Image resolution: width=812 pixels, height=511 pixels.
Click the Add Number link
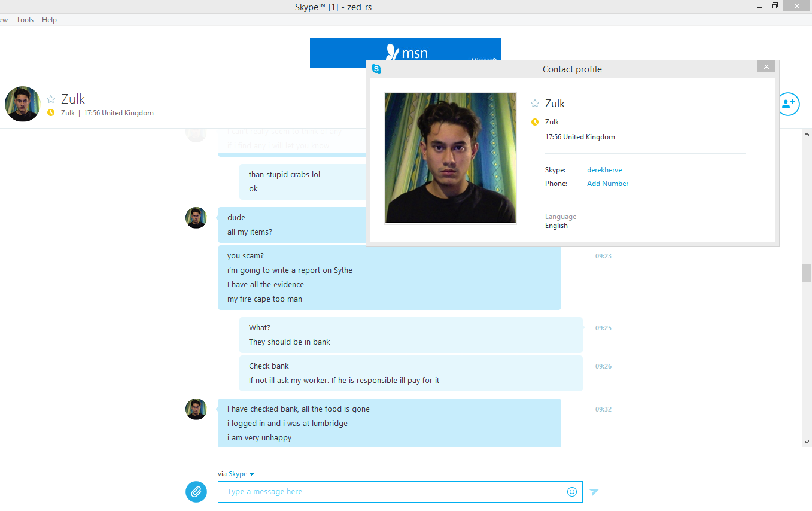tap(607, 184)
